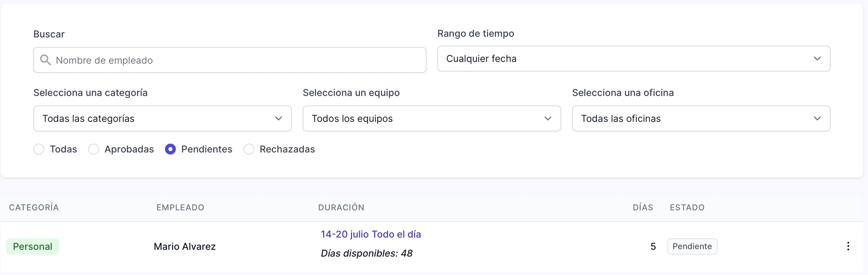The width and height of the screenshot is (868, 275).
Task: Click the chevron on the time range selector
Action: pyautogui.click(x=818, y=59)
